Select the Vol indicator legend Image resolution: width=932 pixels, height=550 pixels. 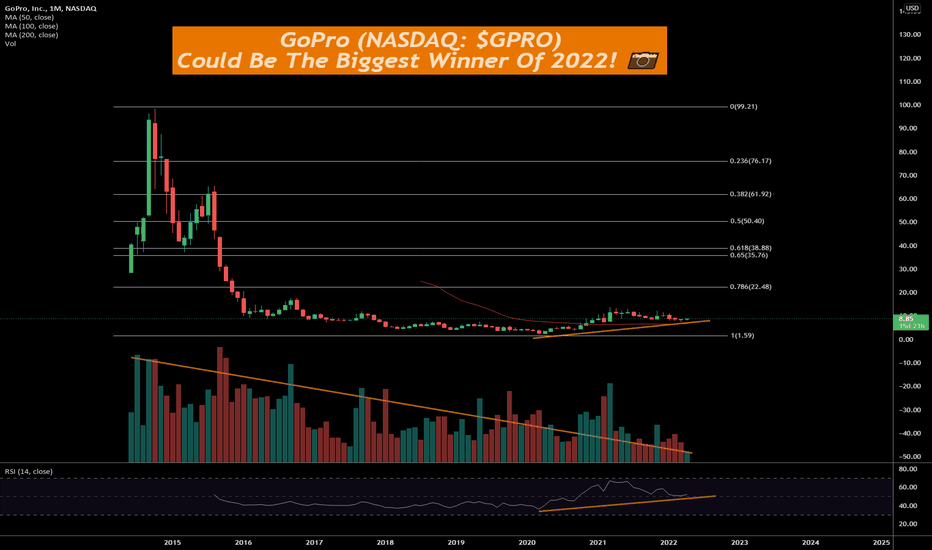pos(11,44)
